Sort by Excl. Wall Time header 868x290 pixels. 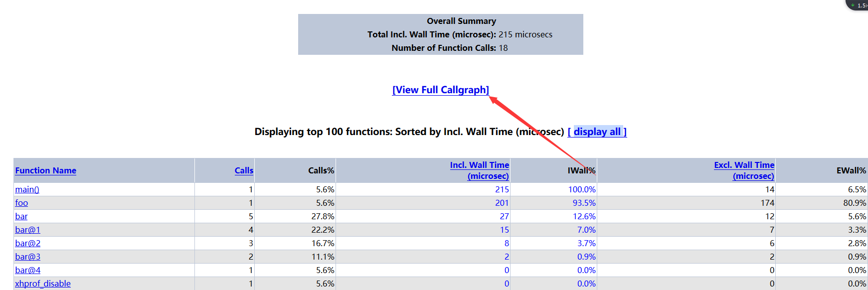744,170
